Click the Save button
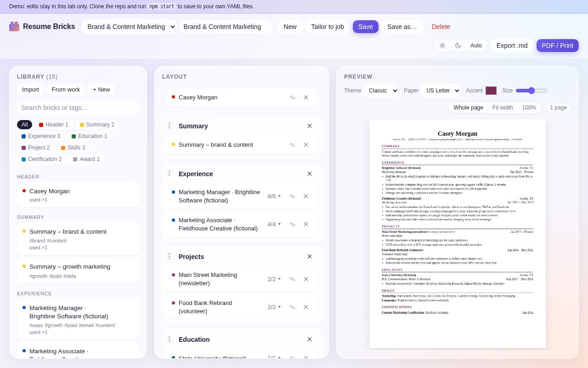588x368 pixels. [366, 27]
